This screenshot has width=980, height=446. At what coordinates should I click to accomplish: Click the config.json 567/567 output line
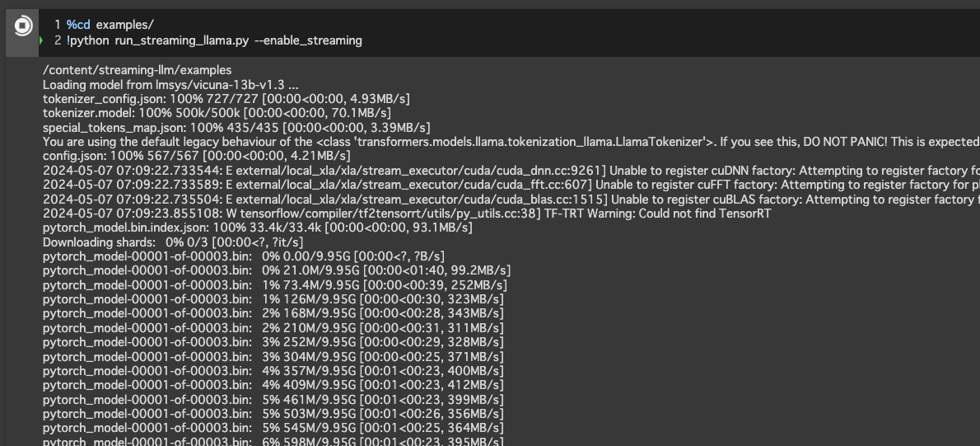[x=196, y=156]
